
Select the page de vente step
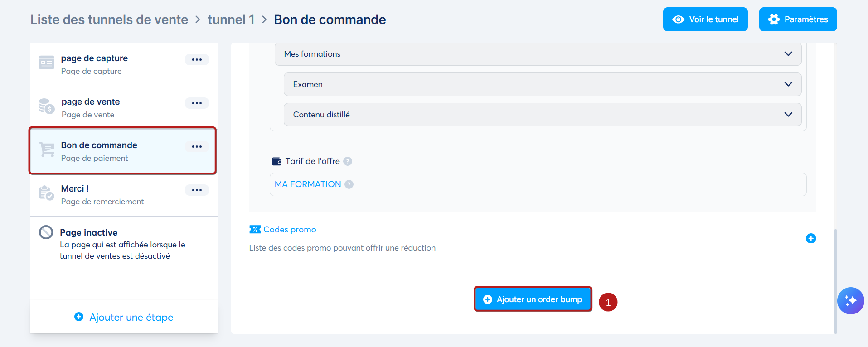[124, 108]
